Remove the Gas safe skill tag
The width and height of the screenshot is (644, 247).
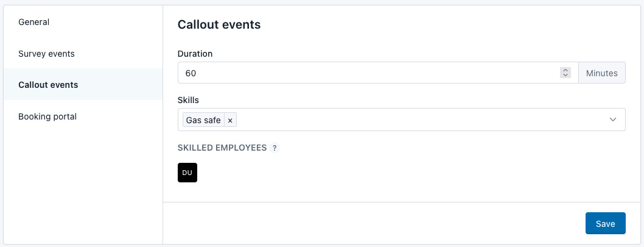coord(230,120)
